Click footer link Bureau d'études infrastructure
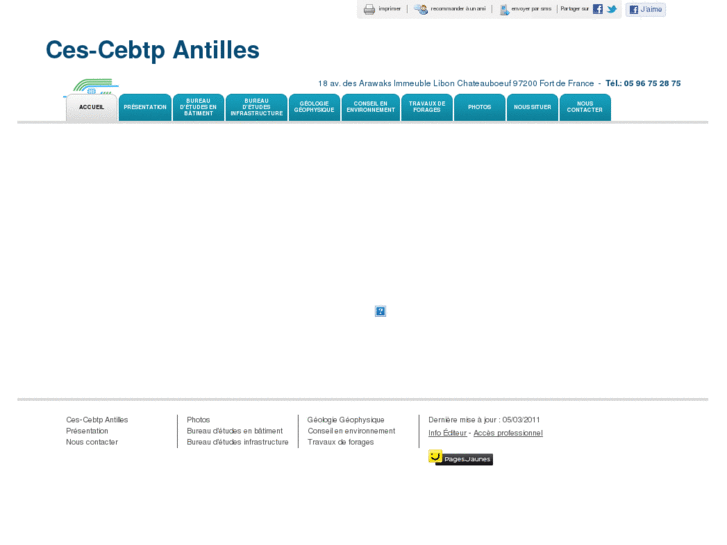 pos(237,442)
